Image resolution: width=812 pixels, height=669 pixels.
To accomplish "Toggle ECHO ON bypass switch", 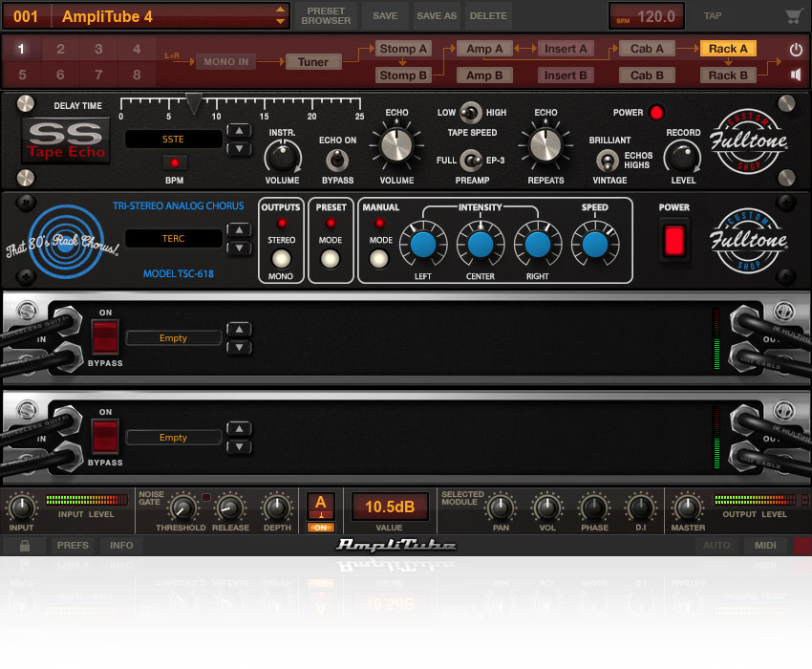I will 337,161.
